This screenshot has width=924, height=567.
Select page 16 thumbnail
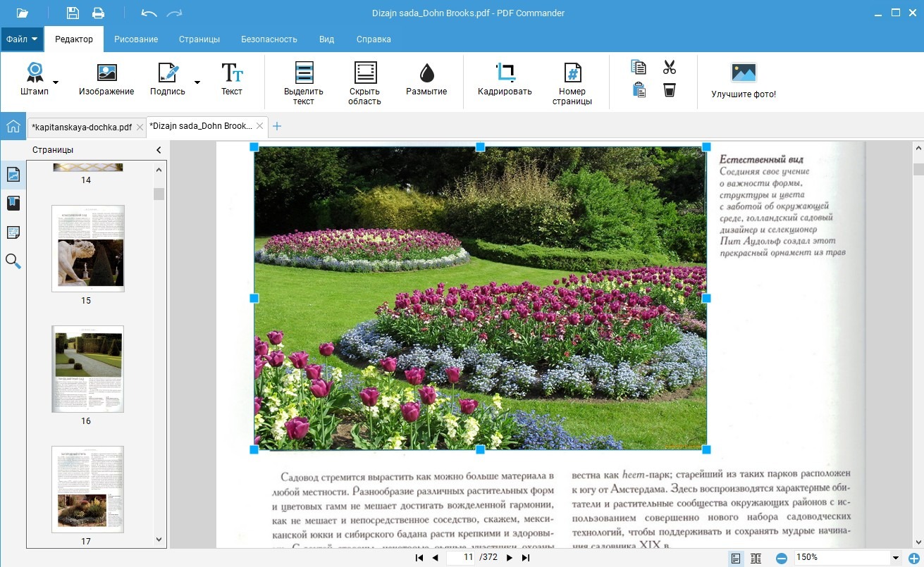[x=88, y=369]
